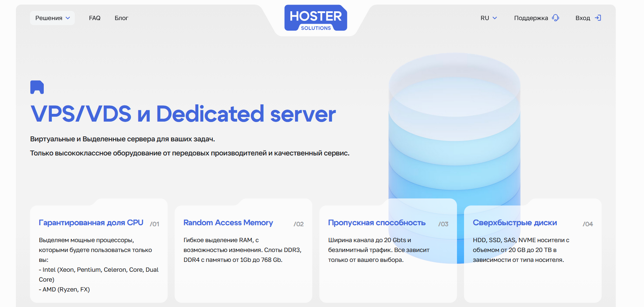This screenshot has width=644, height=307.
Task: Click the /01 number on the CPU card
Action: pyautogui.click(x=155, y=224)
